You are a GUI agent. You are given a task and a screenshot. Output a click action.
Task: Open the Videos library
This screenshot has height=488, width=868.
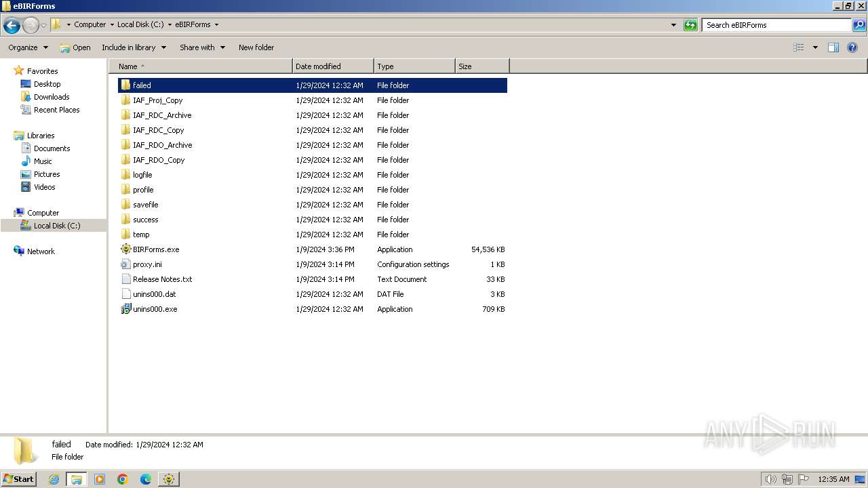click(44, 187)
